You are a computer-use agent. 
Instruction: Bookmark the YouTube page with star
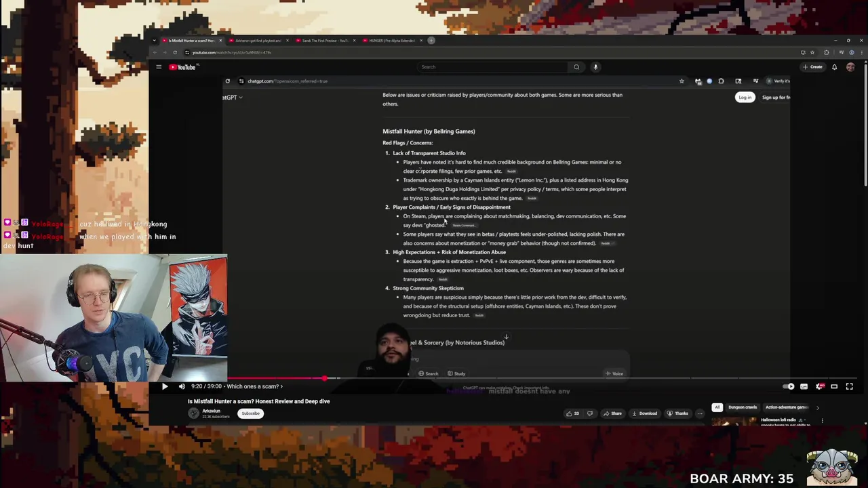(x=812, y=52)
